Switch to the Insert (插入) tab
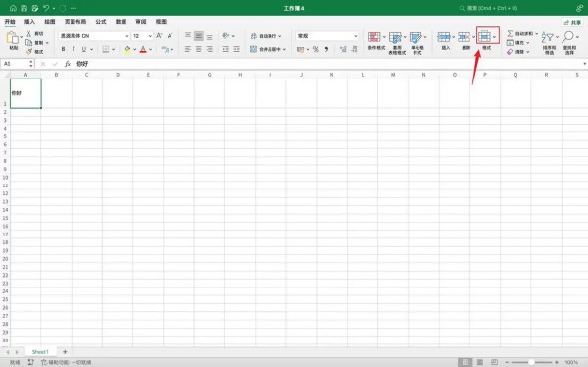Image resolution: width=588 pixels, height=367 pixels. (29, 22)
